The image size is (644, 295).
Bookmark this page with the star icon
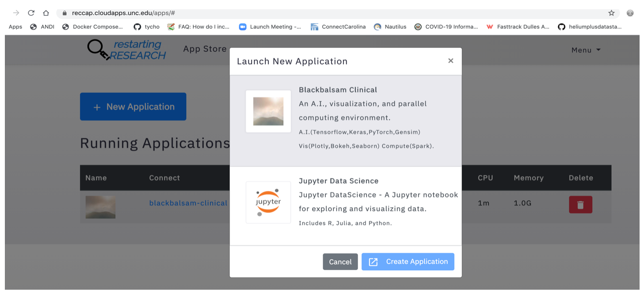point(611,13)
